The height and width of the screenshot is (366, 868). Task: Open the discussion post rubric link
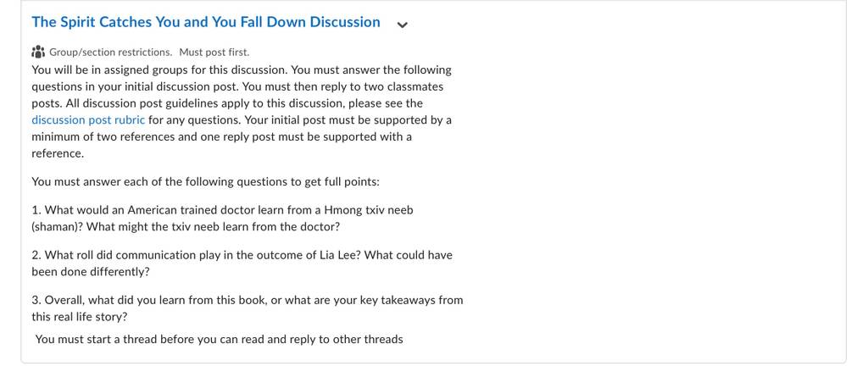[88, 120]
